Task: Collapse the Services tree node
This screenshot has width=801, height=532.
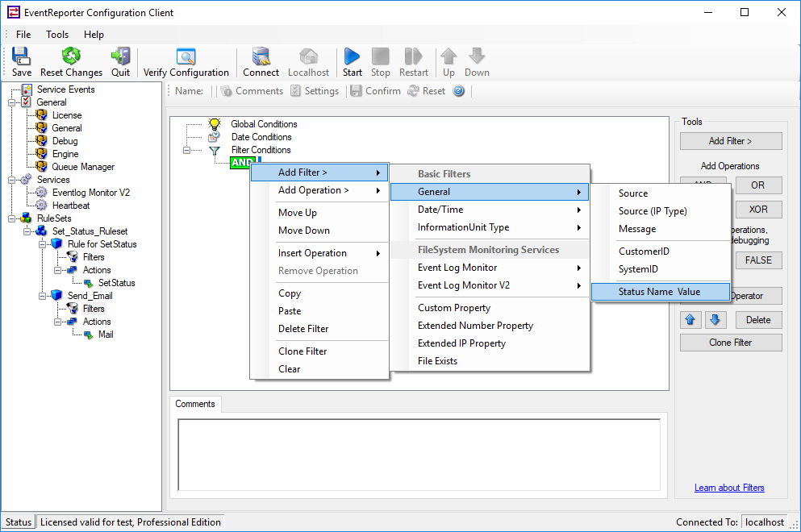Action: (x=11, y=180)
